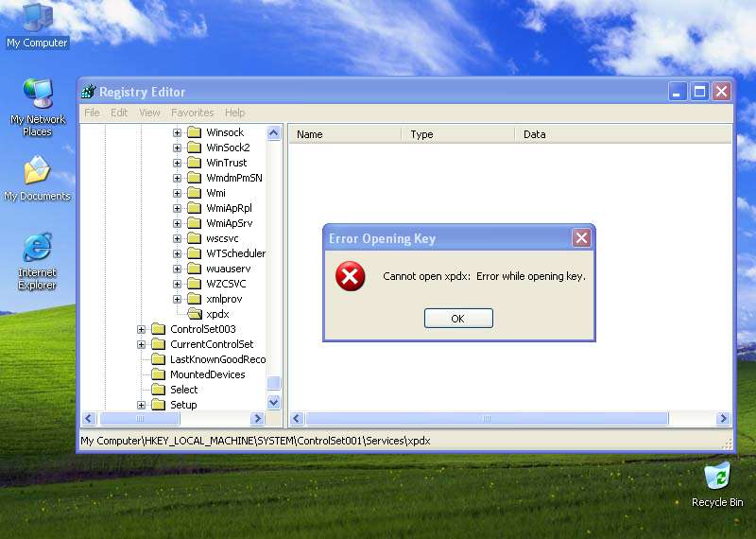Click the Name column header
756x539 pixels.
coord(345,134)
